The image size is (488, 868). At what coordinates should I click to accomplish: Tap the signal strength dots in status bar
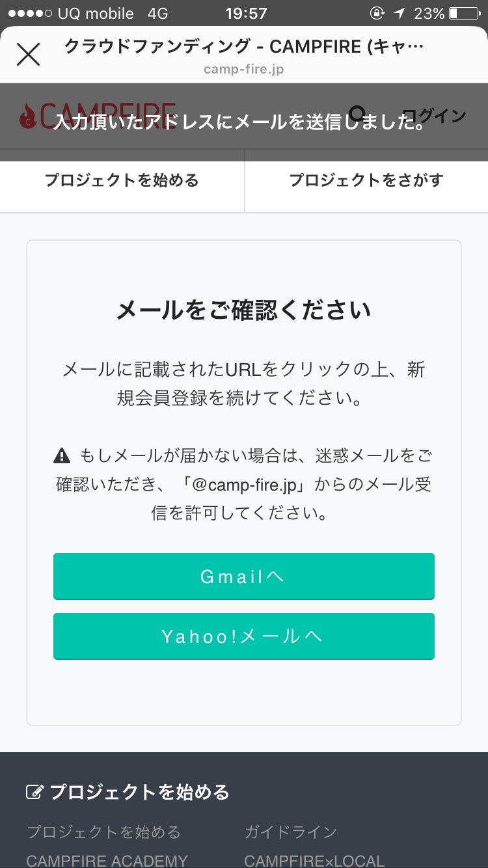pos(29,13)
